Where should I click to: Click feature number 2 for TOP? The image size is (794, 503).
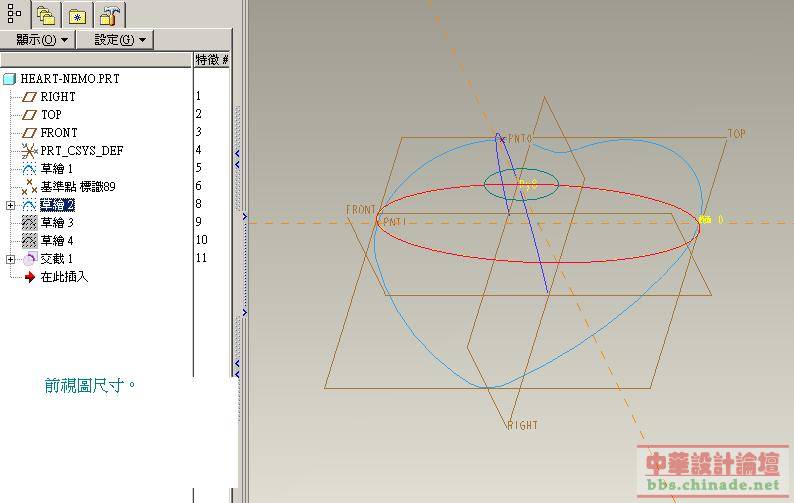click(198, 114)
